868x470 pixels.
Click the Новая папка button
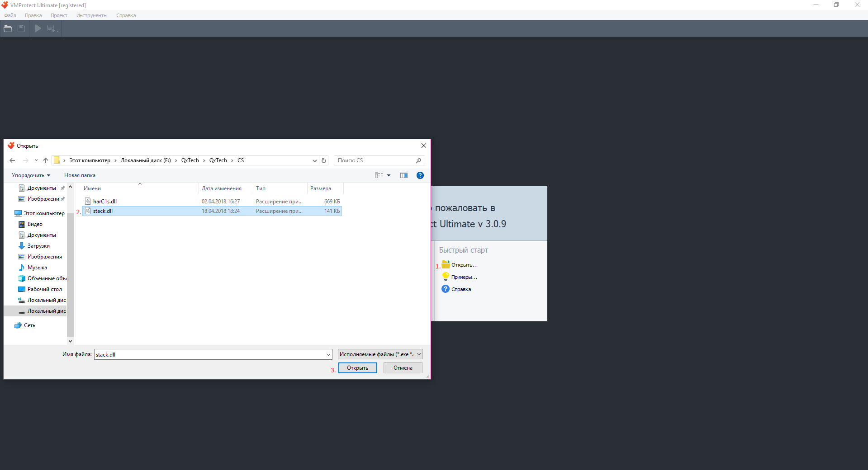[80, 175]
